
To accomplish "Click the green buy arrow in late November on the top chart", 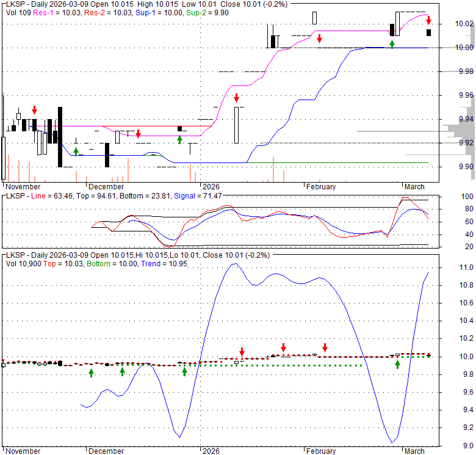I will coord(76,152).
